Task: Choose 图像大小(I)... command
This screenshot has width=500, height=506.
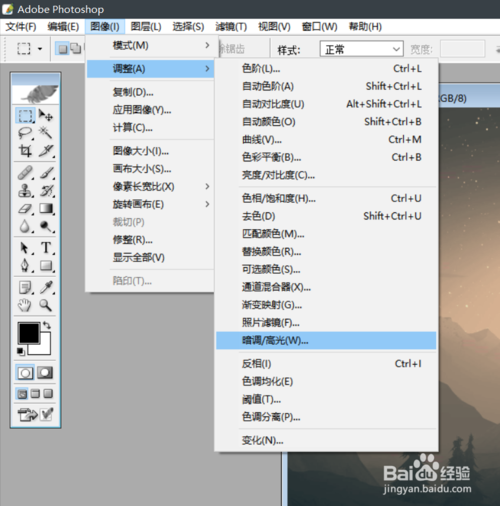Action: click(150, 151)
